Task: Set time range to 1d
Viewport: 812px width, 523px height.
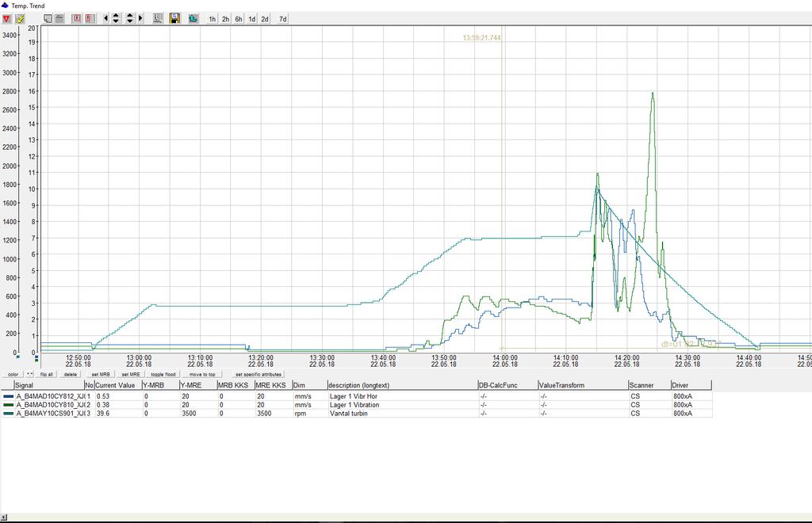Action: 251,19
